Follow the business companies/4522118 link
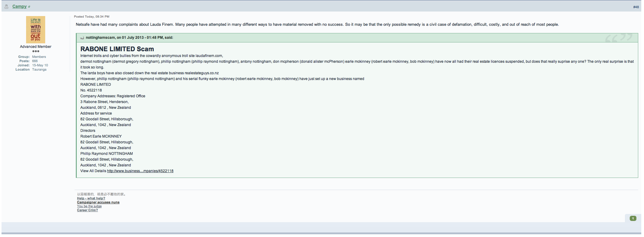Viewport: 644px width, 237px height. coord(140,171)
